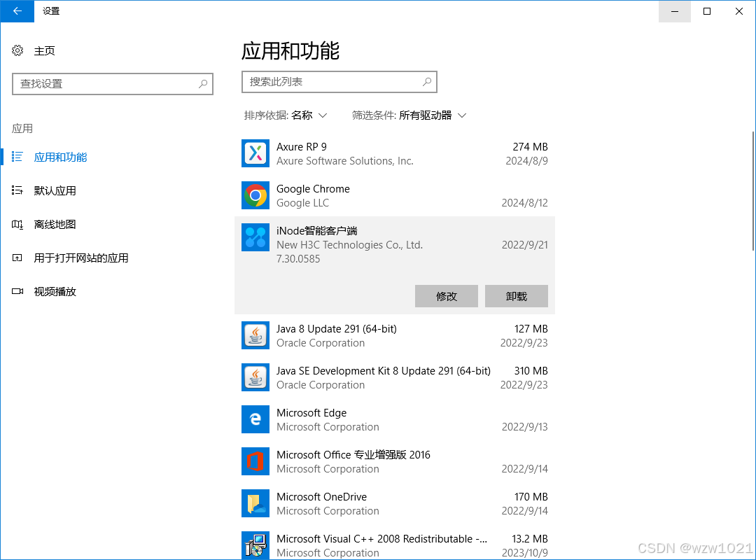The height and width of the screenshot is (560, 756).
Task: Select 离线地图 in the sidebar
Action: click(x=55, y=224)
